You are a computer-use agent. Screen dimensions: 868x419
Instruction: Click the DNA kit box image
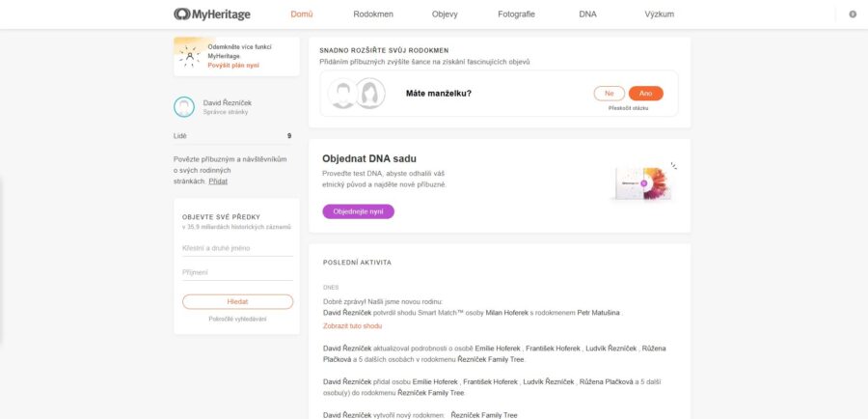pos(643,182)
